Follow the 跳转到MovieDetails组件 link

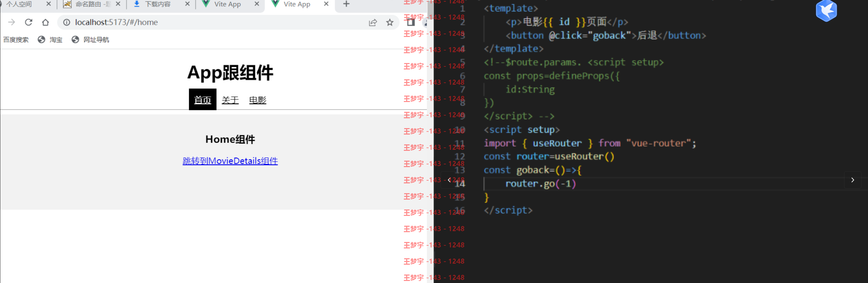(230, 161)
